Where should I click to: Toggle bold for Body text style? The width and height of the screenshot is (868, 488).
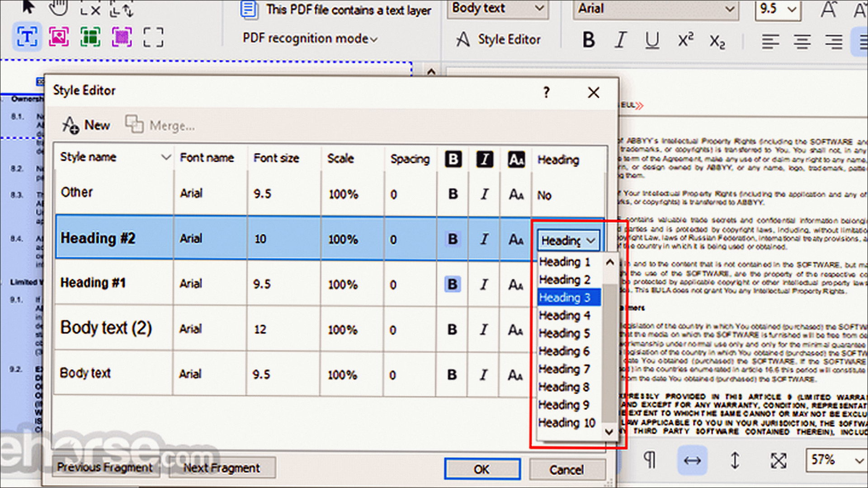click(x=452, y=375)
